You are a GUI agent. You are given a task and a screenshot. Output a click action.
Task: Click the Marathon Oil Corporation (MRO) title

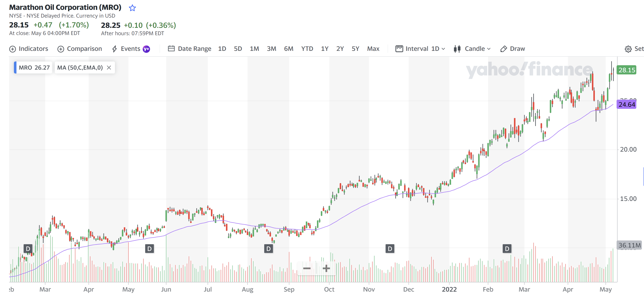pos(65,8)
